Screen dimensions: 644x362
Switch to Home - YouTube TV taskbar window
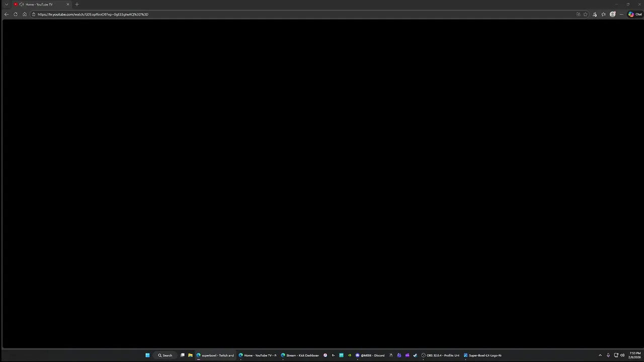258,355
